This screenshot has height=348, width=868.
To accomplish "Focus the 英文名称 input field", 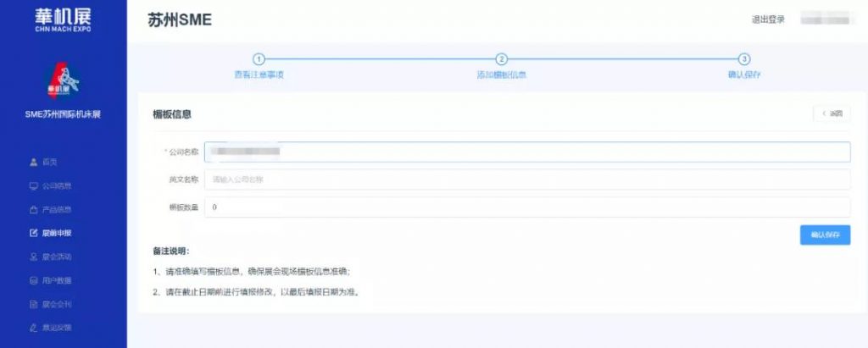I will 527,180.
